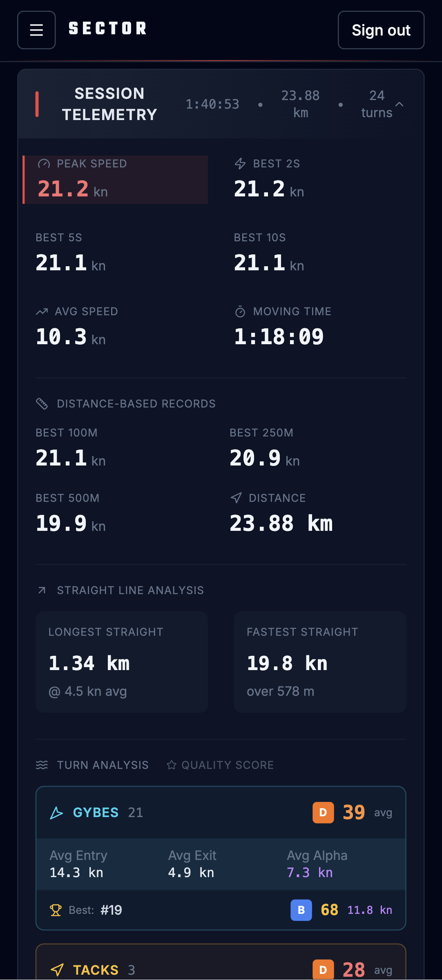Screen dimensions: 442x980
Task: Click the Fastest Straight card
Action: pyautogui.click(x=320, y=662)
